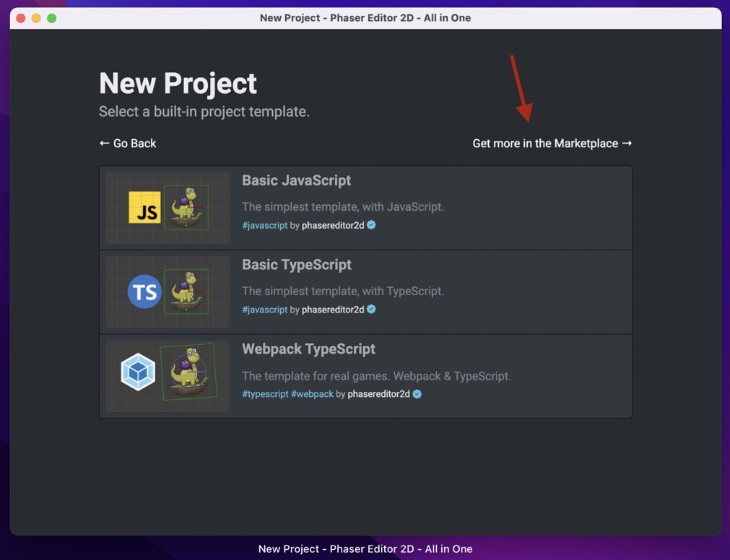This screenshot has width=730, height=560.
Task: Click verified badge icon in Basic JavaScript row
Action: coord(371,225)
